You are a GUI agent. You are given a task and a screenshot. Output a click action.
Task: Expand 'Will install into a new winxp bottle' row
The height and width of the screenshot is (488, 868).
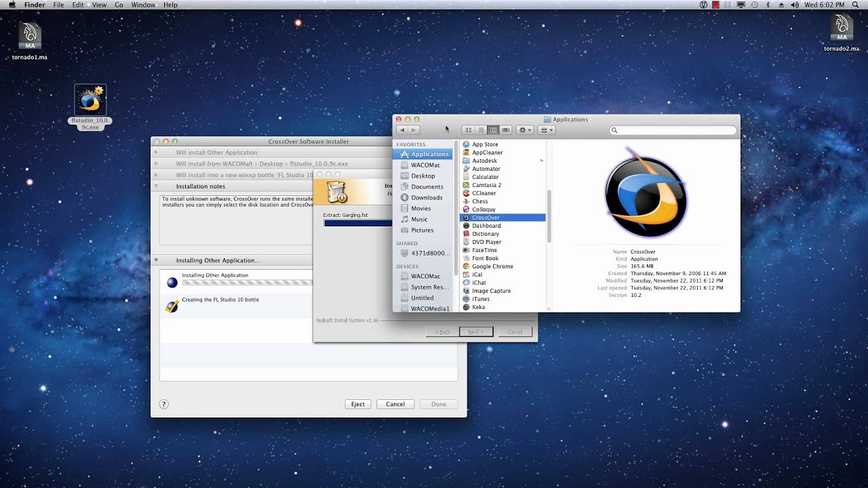click(x=156, y=175)
